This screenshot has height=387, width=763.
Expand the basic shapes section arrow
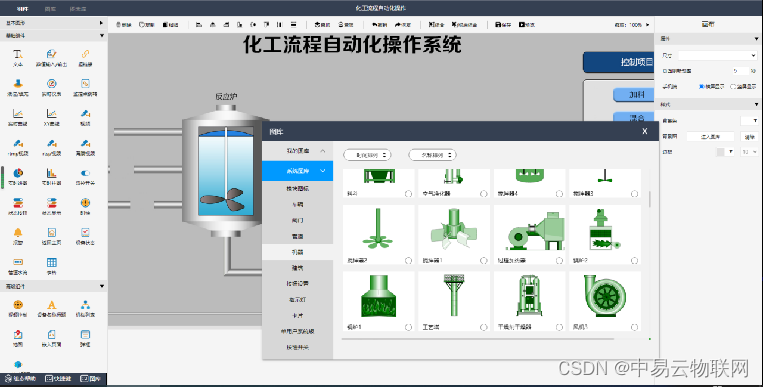coord(101,23)
